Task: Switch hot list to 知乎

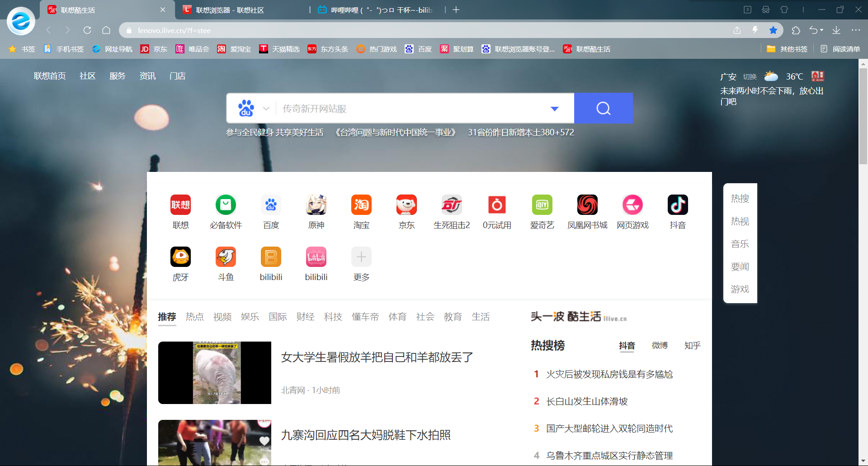Action: coord(692,346)
